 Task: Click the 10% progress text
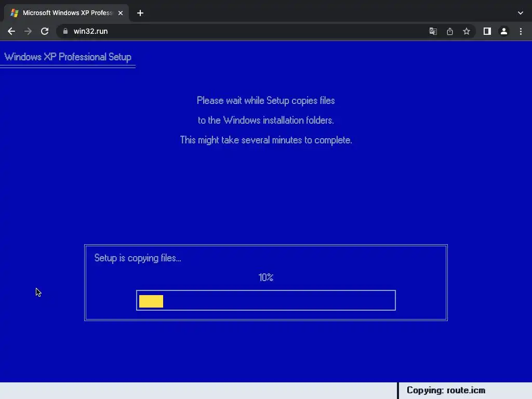pos(265,277)
